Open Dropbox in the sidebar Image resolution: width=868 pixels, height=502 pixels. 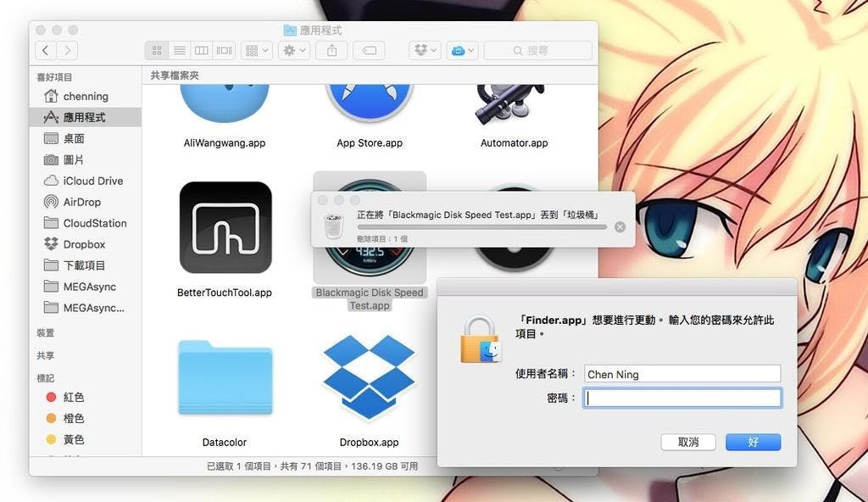[86, 244]
